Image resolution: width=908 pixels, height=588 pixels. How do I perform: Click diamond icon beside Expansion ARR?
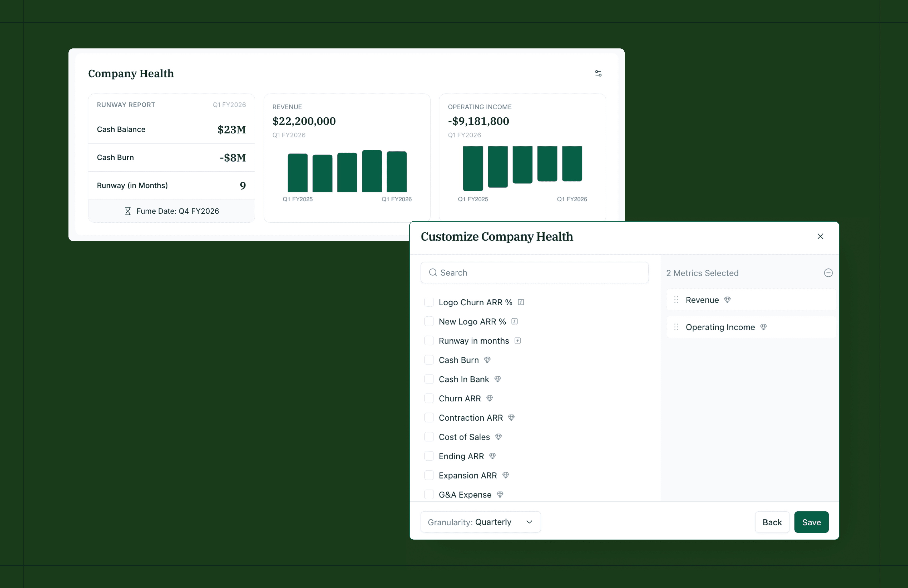pos(505,476)
